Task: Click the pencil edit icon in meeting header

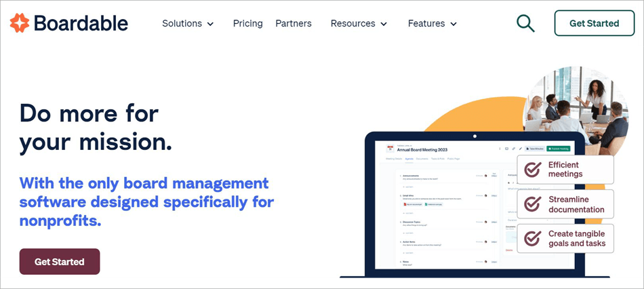Action: coord(521,149)
